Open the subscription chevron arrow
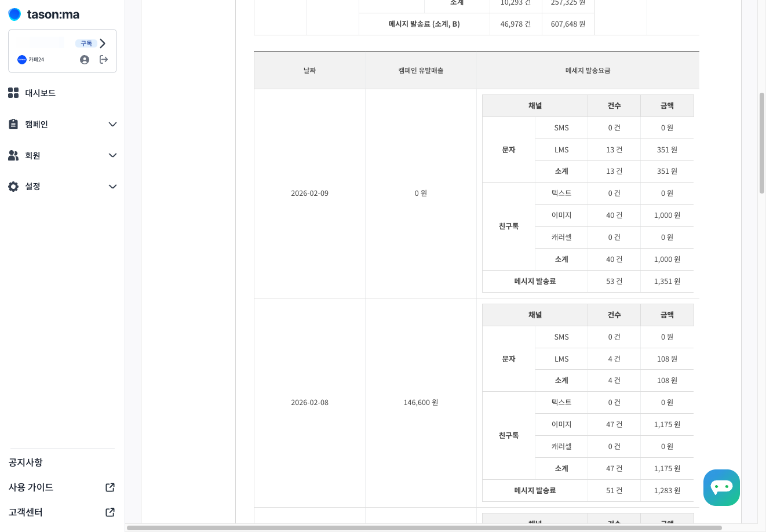The height and width of the screenshot is (532, 766). pyautogui.click(x=103, y=43)
